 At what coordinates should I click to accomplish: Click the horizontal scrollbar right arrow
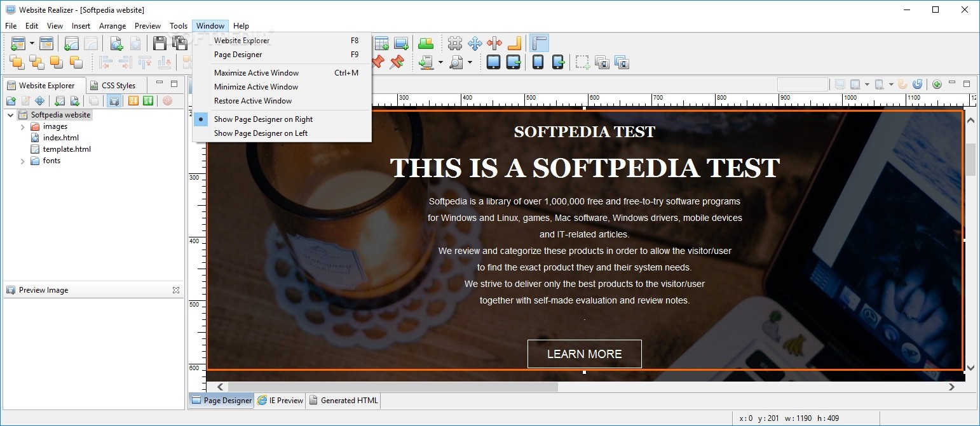click(x=951, y=387)
